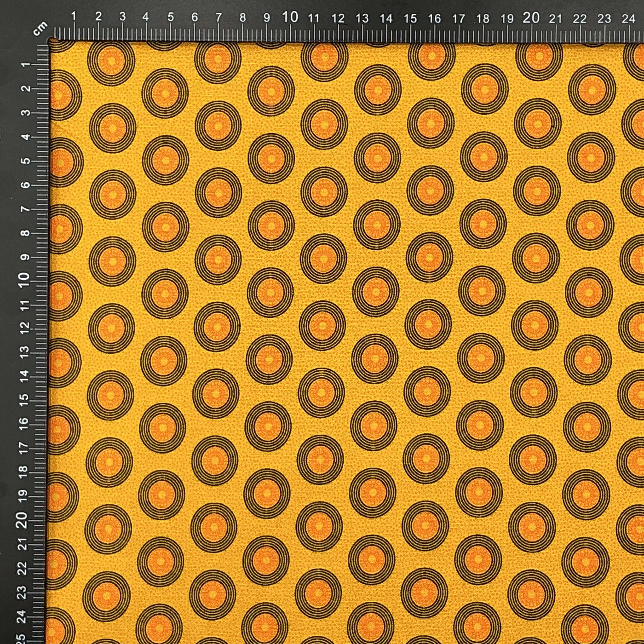Select the number 16 on the vertical ruler
Image resolution: width=644 pixels, height=644 pixels.
[x=24, y=424]
